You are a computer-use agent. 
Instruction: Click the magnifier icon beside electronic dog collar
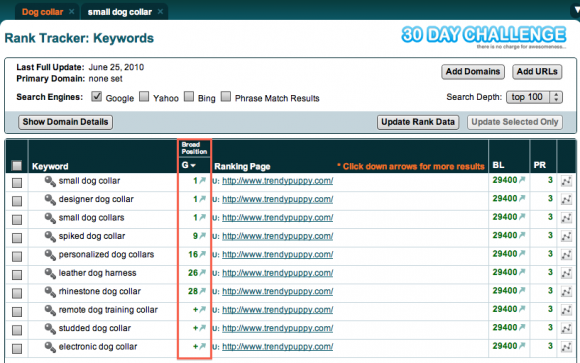[50, 347]
